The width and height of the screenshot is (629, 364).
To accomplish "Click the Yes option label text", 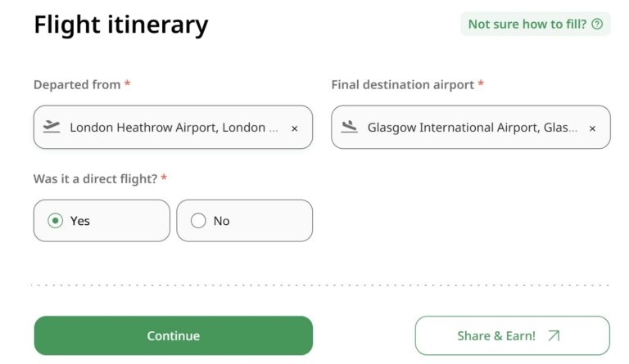I will coord(80,221).
